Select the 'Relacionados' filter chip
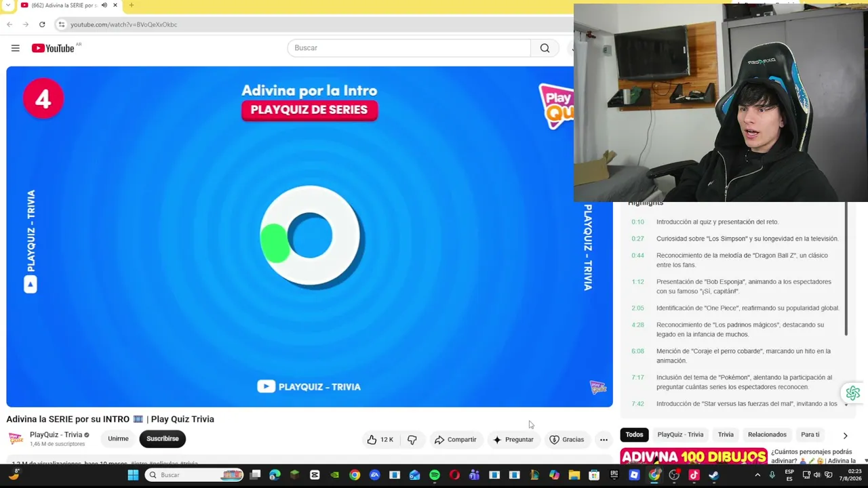The height and width of the screenshot is (488, 868). click(x=767, y=434)
